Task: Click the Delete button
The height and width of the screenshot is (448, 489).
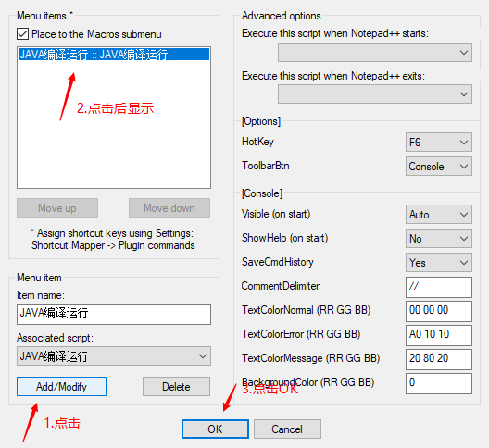Action: click(176, 387)
